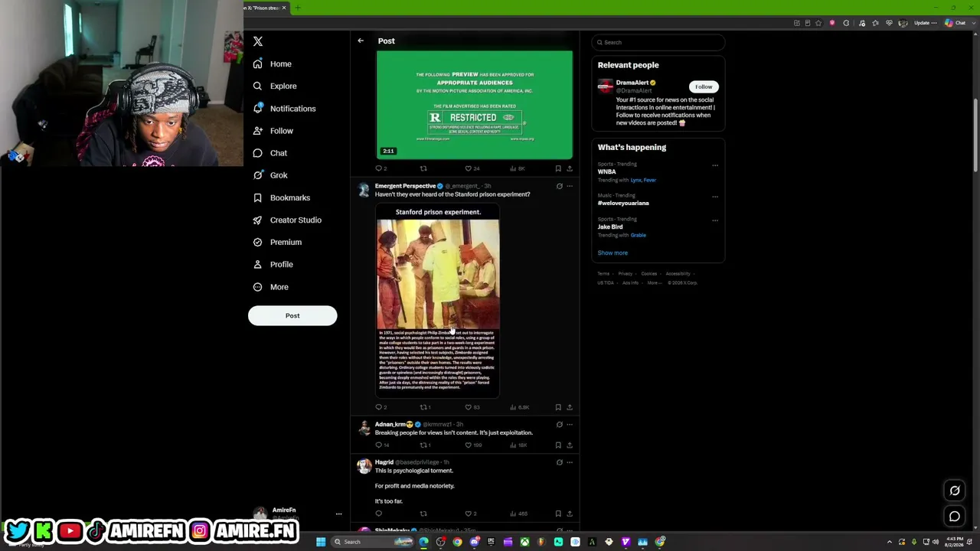The image size is (980, 551).
Task: Open Premium in the sidebar
Action: tap(277, 242)
